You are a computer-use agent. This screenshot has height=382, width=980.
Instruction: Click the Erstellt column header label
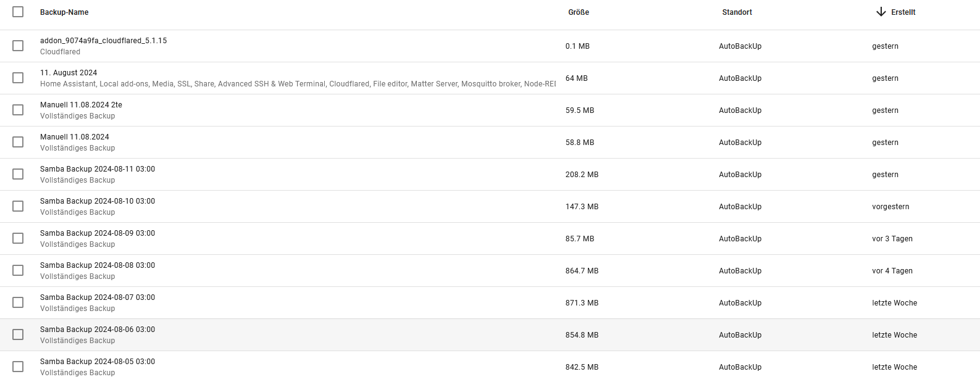coord(903,12)
